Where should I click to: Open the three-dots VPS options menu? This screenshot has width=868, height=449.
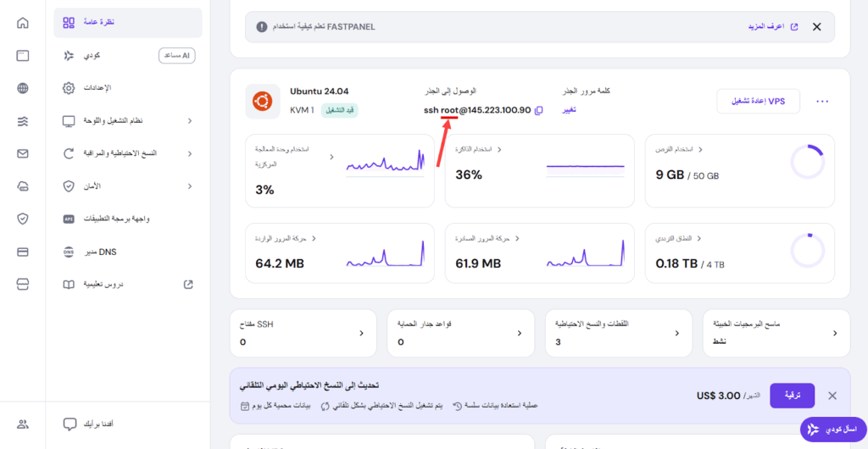(821, 102)
